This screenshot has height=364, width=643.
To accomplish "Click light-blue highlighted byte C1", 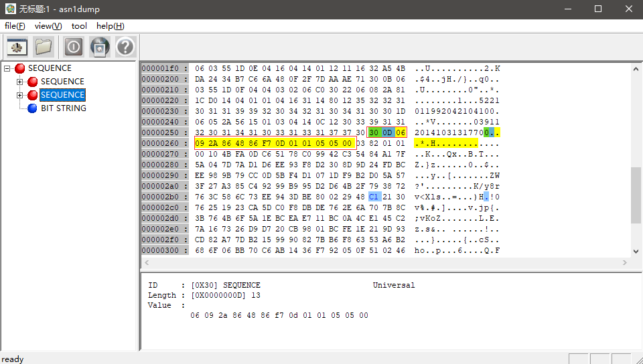I will [x=374, y=197].
